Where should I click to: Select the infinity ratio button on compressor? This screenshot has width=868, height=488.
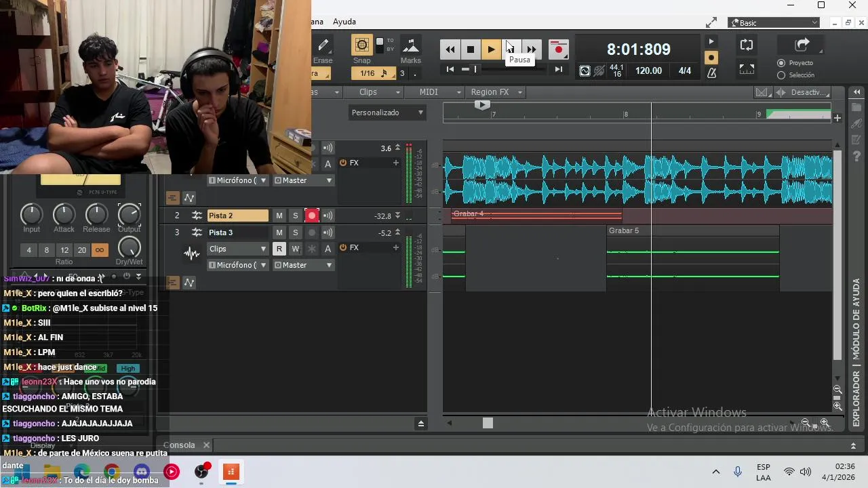(100, 250)
